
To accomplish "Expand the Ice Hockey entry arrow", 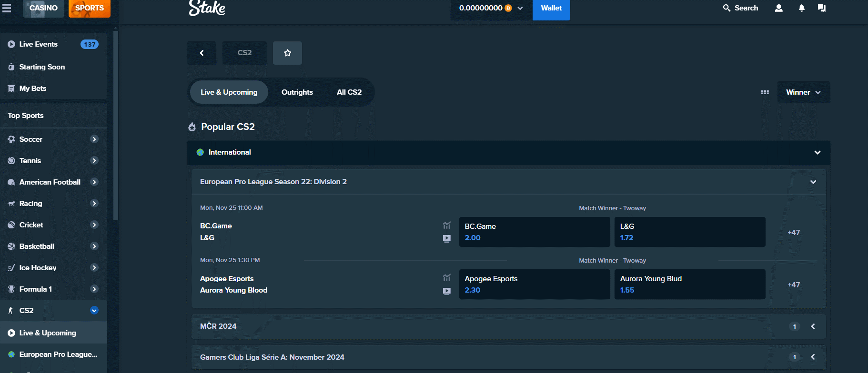I will [94, 268].
